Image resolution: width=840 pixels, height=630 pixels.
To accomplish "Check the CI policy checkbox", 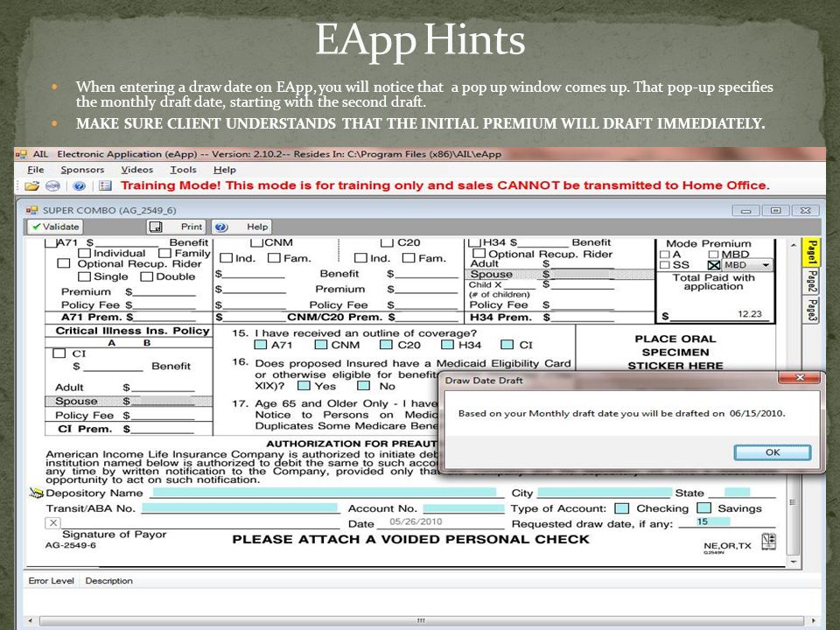I will click(59, 353).
